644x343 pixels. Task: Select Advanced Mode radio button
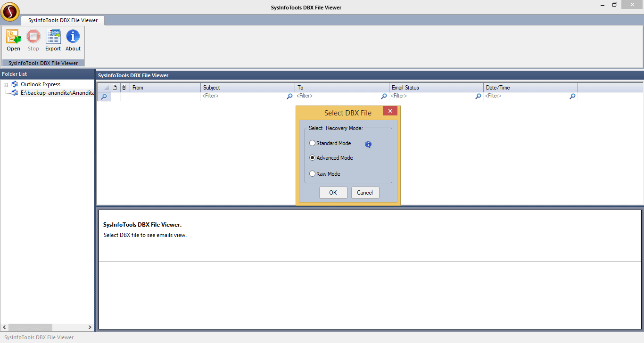click(x=312, y=158)
